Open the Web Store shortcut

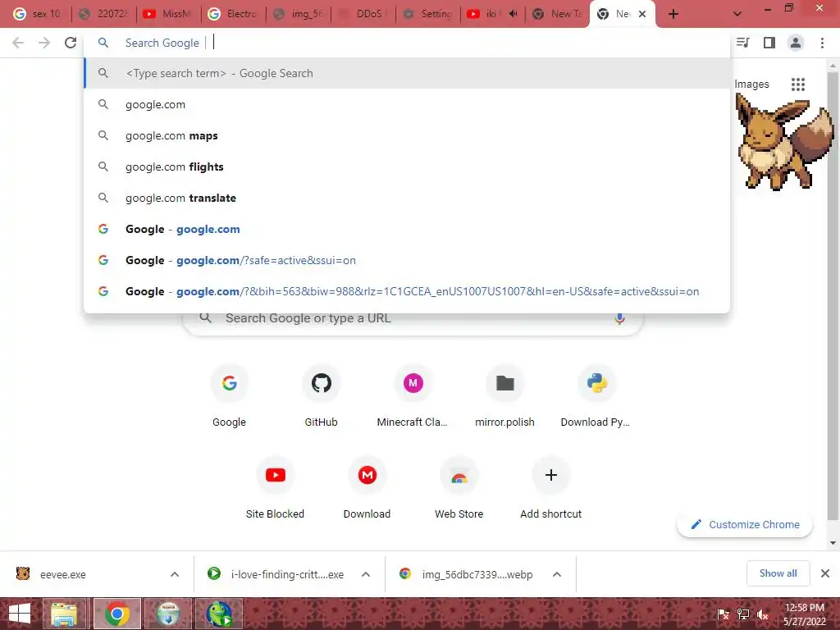[x=459, y=488]
